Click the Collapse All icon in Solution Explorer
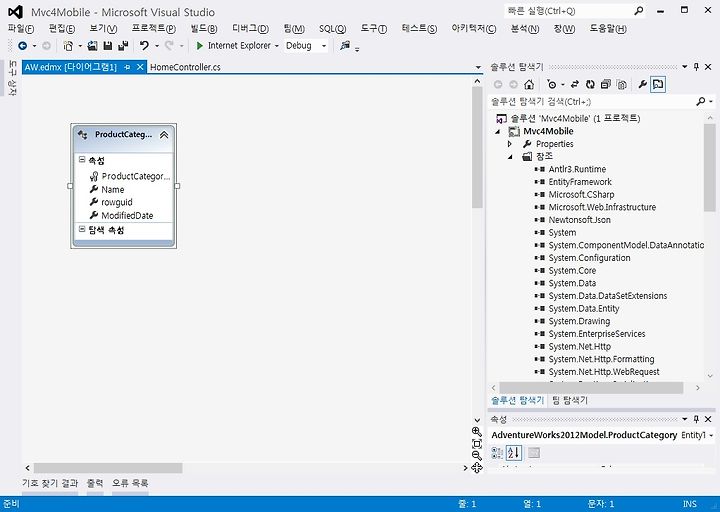The image size is (720, 512). (x=606, y=84)
